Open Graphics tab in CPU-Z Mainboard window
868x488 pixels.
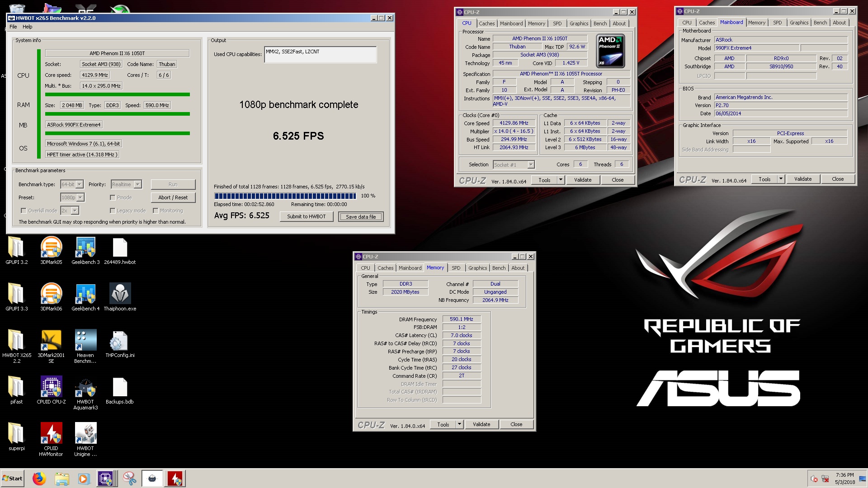tap(799, 23)
